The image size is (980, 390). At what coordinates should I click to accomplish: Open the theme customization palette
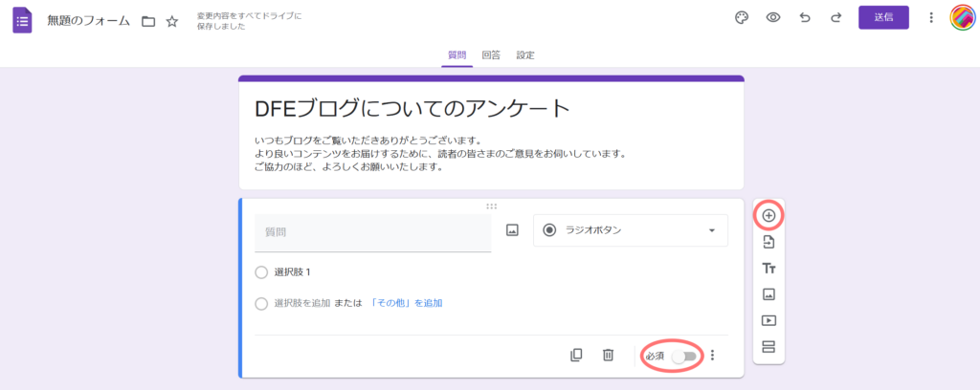(741, 17)
